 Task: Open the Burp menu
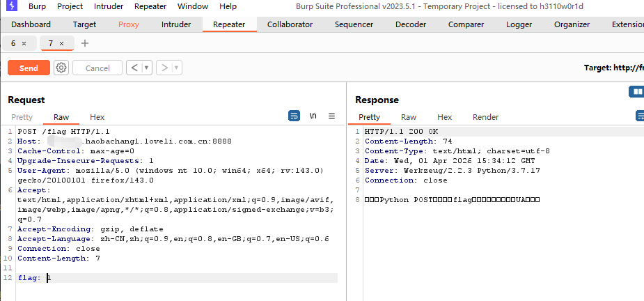pyautogui.click(x=38, y=6)
